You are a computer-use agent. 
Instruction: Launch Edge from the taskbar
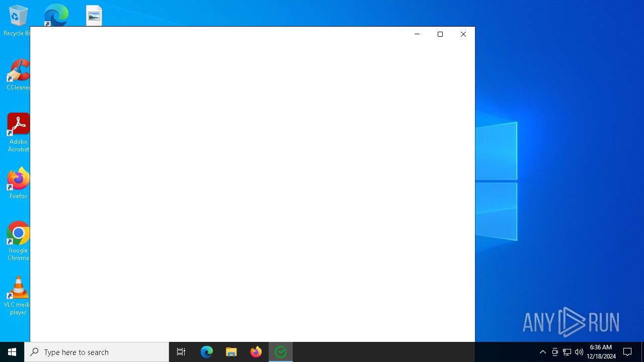(207, 352)
